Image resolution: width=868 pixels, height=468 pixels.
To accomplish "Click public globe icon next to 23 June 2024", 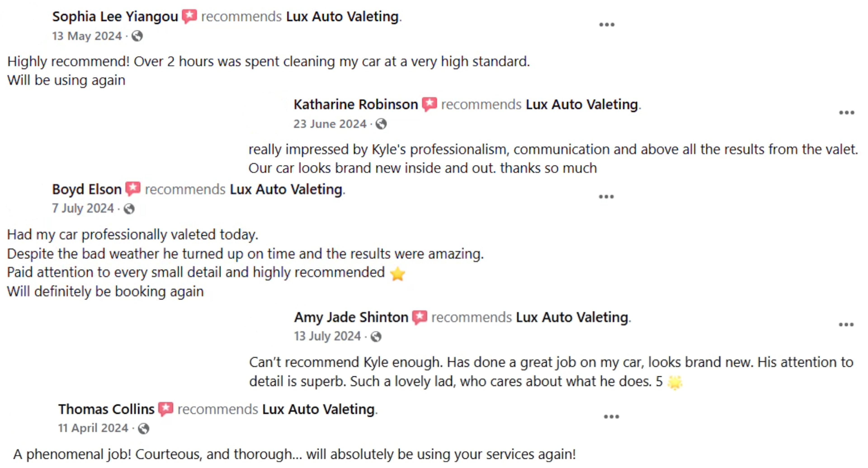I will (x=381, y=124).
